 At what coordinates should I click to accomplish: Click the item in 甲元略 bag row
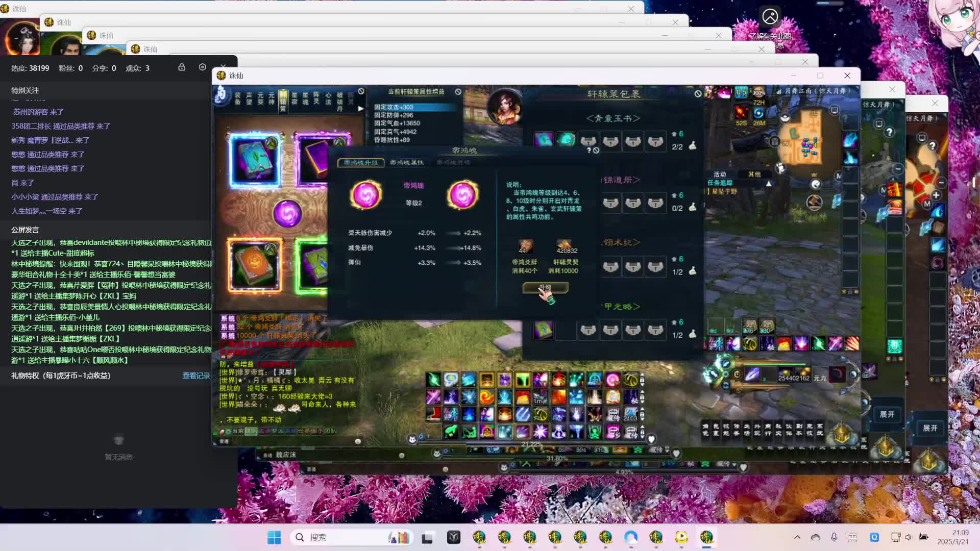544,330
